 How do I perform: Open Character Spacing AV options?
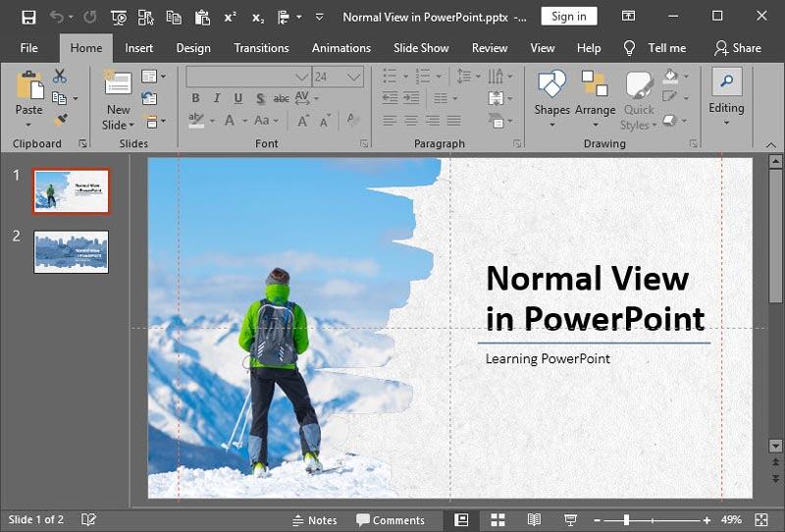point(306,98)
